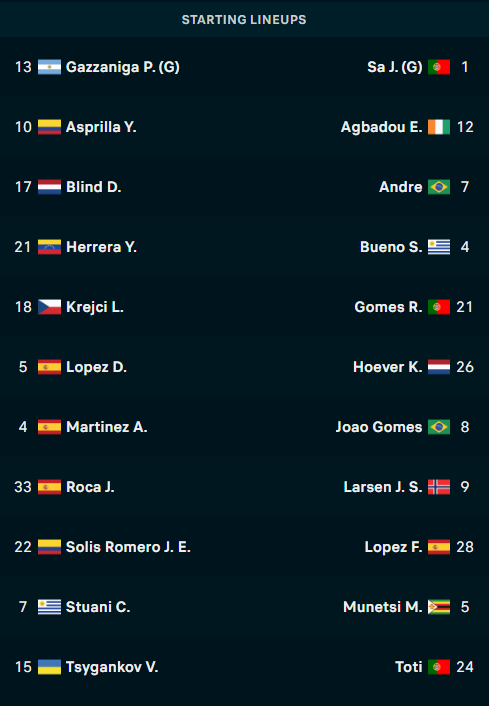Click Netherlands flag next to Blind D.
Screen dimensions: 489x706
tap(49, 187)
